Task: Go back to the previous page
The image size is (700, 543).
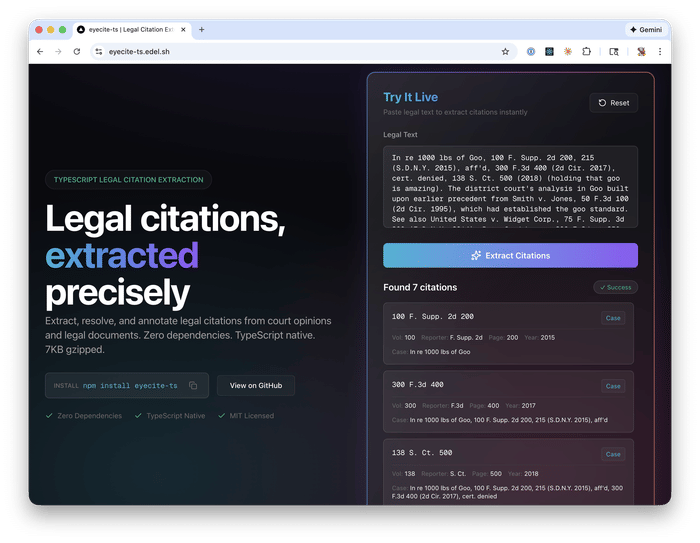Action: pos(40,51)
